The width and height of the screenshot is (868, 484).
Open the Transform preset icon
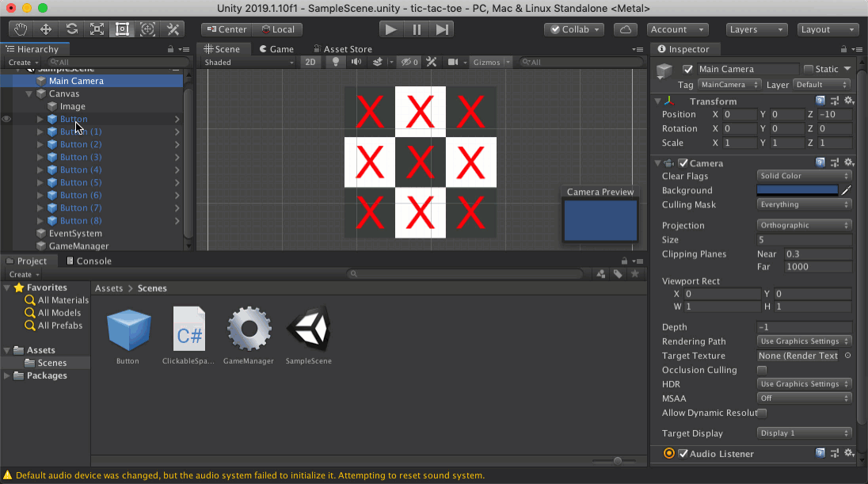point(835,101)
